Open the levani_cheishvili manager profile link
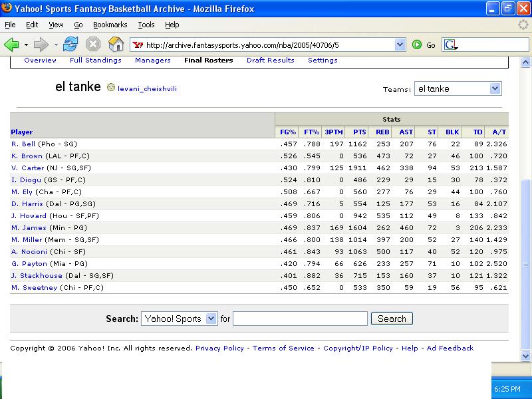 point(147,88)
